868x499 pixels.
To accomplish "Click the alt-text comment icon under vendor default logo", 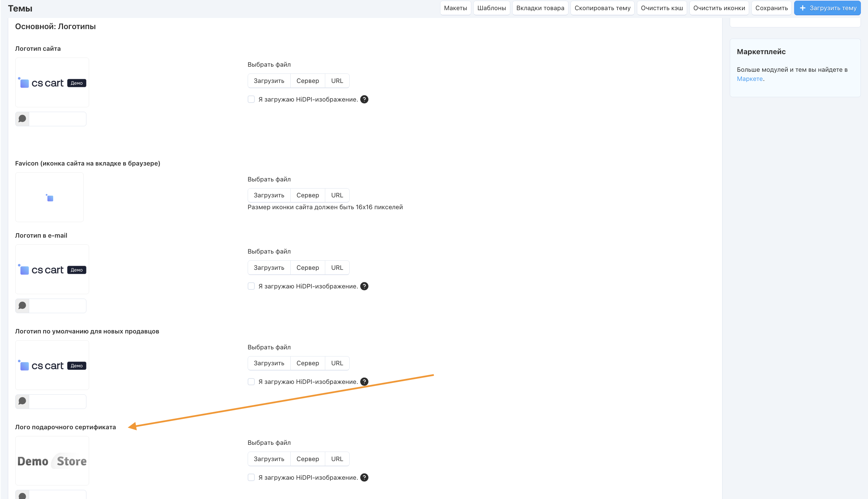I will 22,401.
